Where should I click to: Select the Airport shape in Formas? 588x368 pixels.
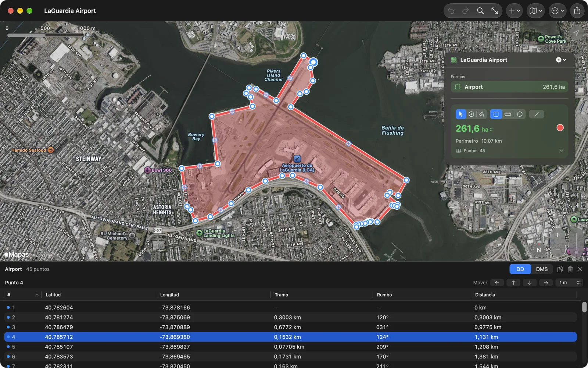click(509, 87)
